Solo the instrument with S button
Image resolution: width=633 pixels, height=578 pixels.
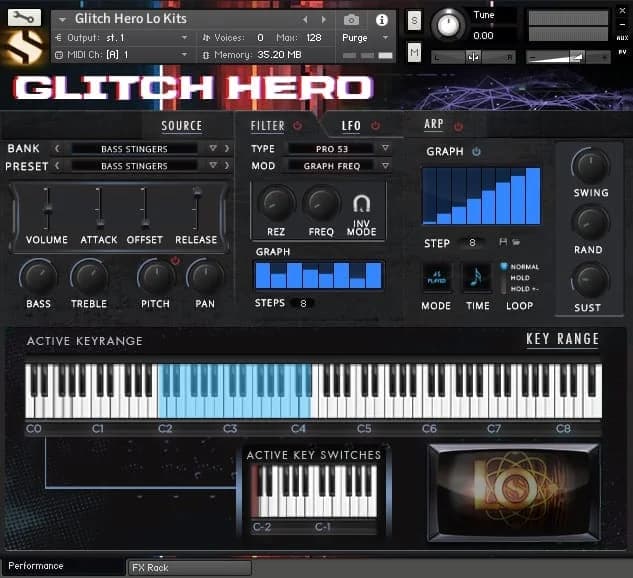click(414, 20)
